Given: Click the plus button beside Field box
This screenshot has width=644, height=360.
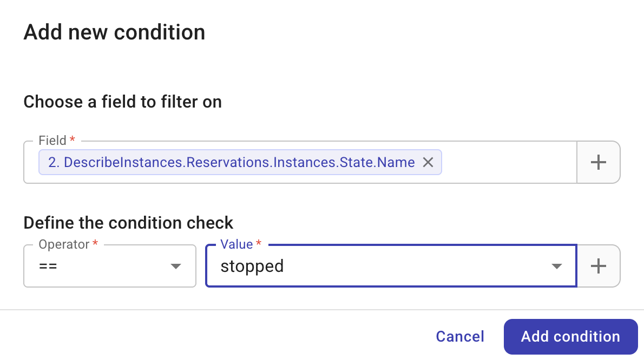Looking at the screenshot, I should (x=598, y=162).
